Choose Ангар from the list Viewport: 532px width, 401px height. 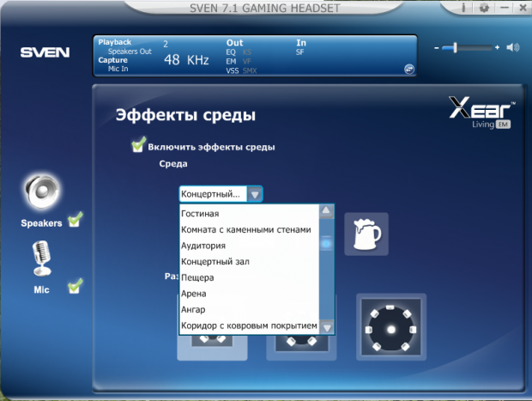pyautogui.click(x=250, y=309)
